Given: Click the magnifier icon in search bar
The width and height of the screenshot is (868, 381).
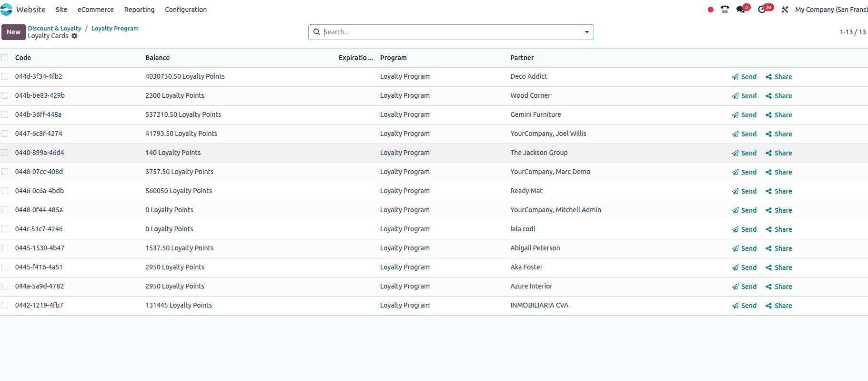Looking at the screenshot, I should (x=317, y=32).
